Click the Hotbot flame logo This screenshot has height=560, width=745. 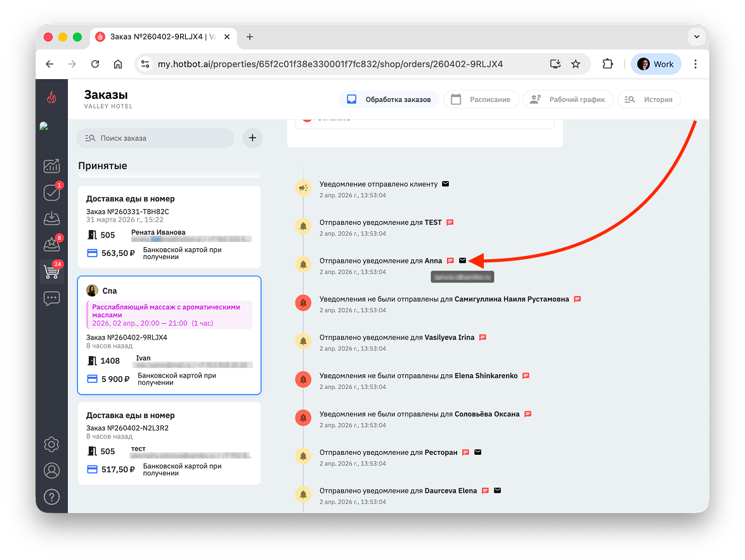pyautogui.click(x=51, y=98)
